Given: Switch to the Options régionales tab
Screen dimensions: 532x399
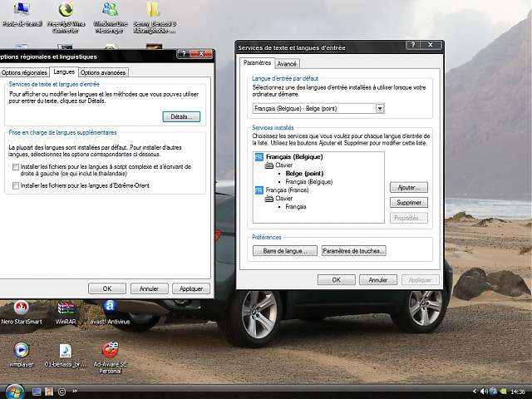Looking at the screenshot, I should [25, 72].
